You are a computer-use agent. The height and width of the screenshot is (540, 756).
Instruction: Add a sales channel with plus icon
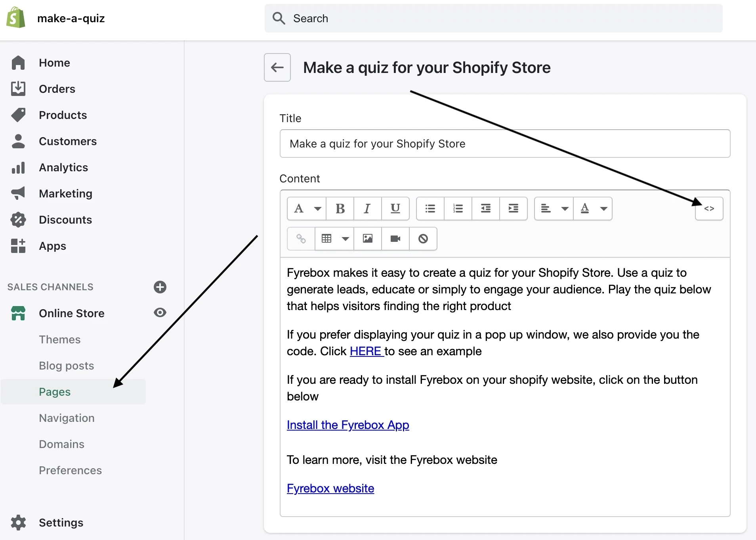(160, 287)
